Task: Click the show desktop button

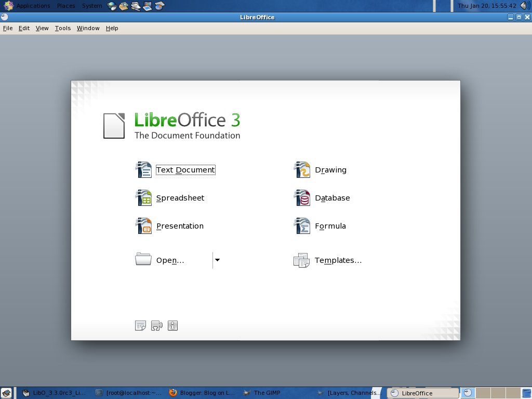Action: pos(6,393)
